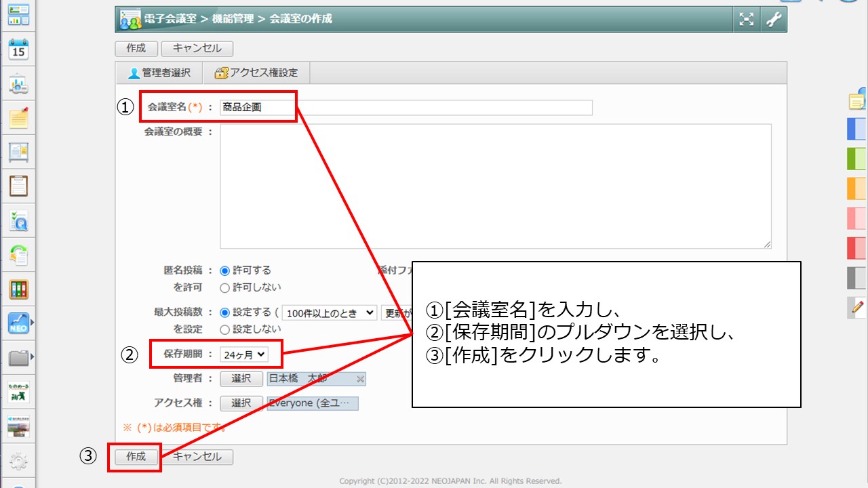Pick the red sticky color swatch
The height and width of the screenshot is (488, 868).
click(857, 248)
